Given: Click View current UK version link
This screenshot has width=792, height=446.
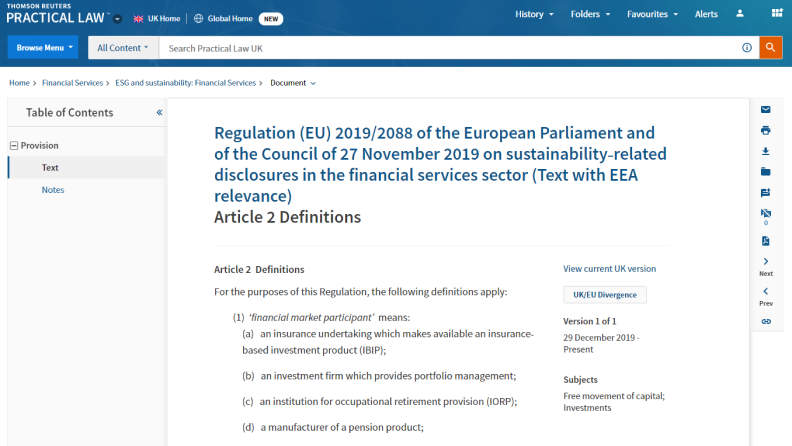Looking at the screenshot, I should coord(609,269).
